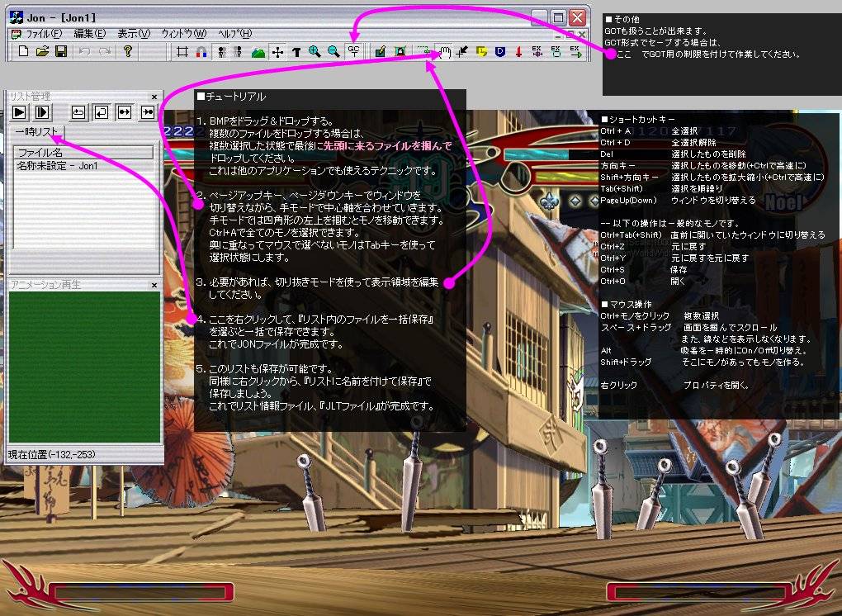Undo the last action in the toolbar
842x616 pixels.
84,51
